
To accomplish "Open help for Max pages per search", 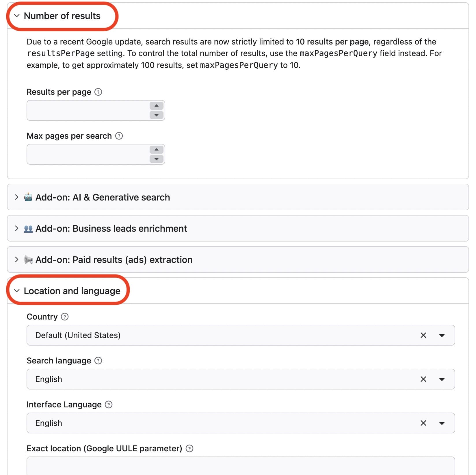I will coord(119,136).
